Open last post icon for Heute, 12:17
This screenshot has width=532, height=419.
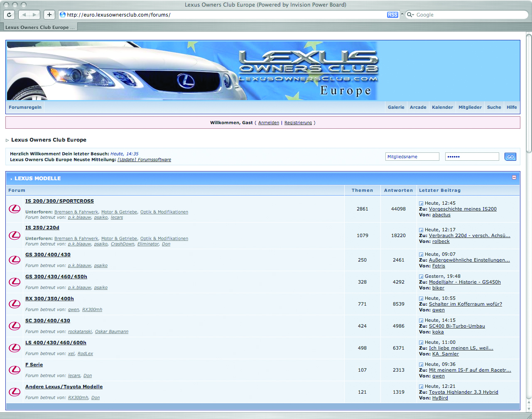[421, 230]
